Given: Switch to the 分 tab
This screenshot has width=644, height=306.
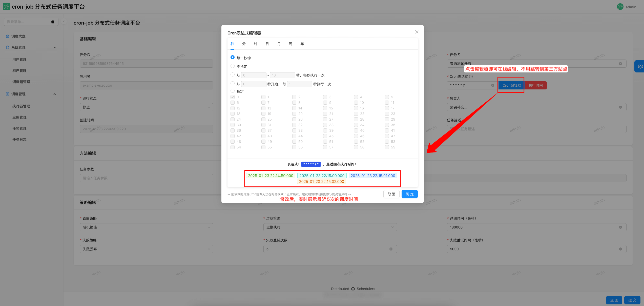Looking at the screenshot, I should (244, 44).
